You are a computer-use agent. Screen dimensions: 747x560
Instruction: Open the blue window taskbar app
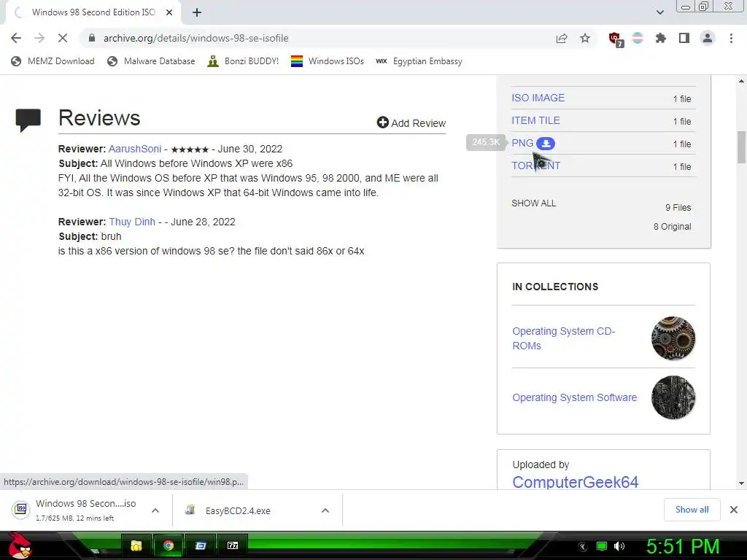click(201, 545)
